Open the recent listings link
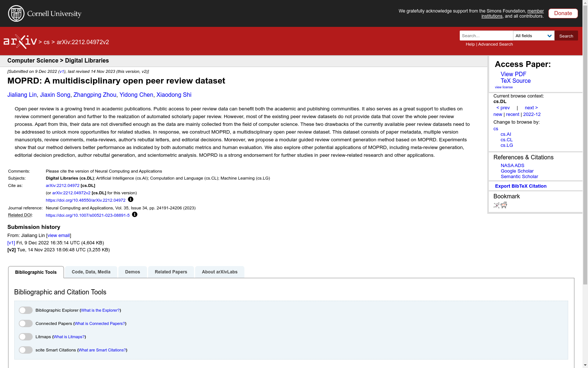Screen dimensions: 588x368 click(513, 114)
